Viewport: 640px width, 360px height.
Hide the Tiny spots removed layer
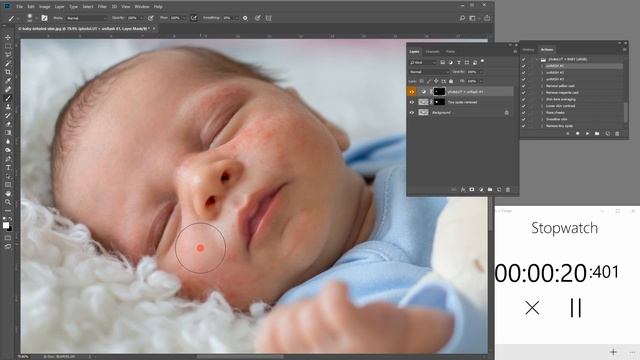412,102
